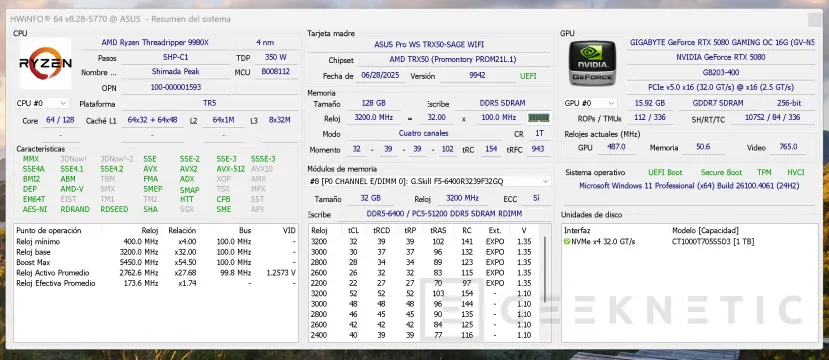829x360 pixels.
Task: Click the x54.50 ratio value
Action: pyautogui.click(x=186, y=262)
